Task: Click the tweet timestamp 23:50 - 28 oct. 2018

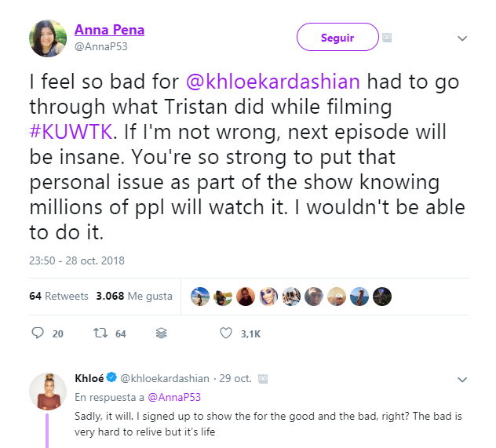Action: (77, 260)
